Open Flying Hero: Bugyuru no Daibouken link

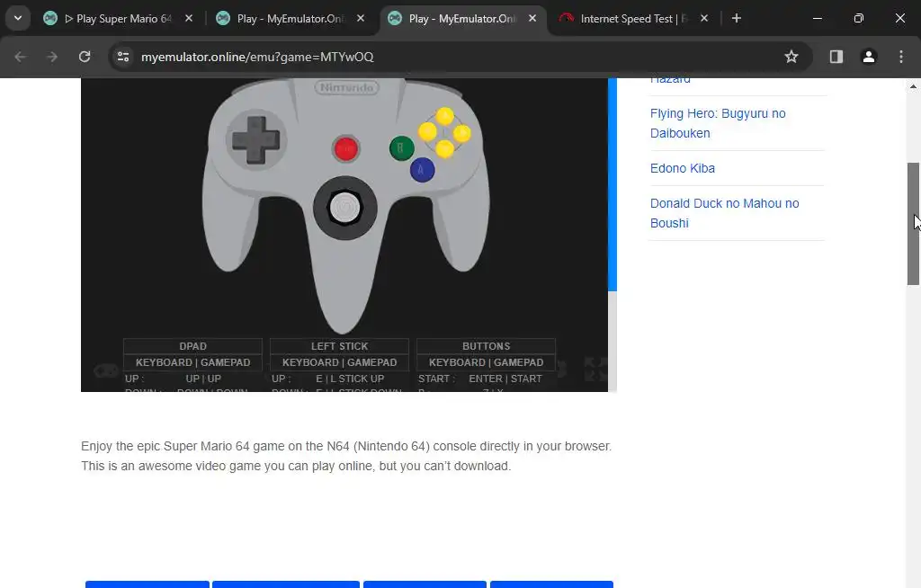tap(718, 123)
